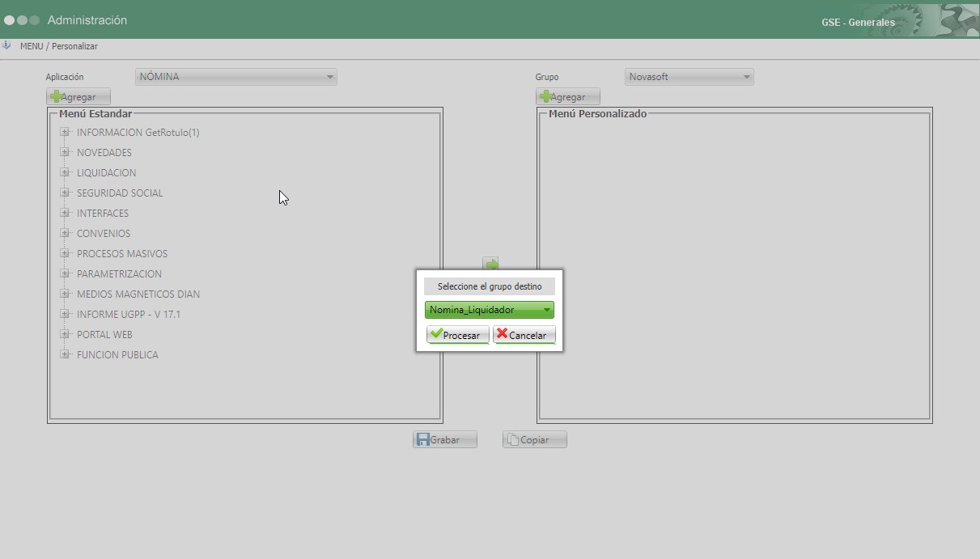The image size is (980, 559).
Task: Expand the SEGURIDAD SOCIAL tree node
Action: click(65, 193)
